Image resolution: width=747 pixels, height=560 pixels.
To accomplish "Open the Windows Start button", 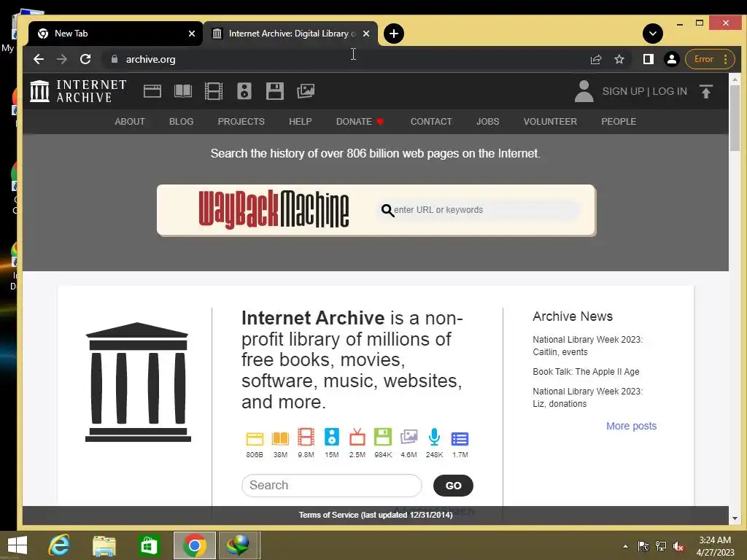I will point(18,545).
